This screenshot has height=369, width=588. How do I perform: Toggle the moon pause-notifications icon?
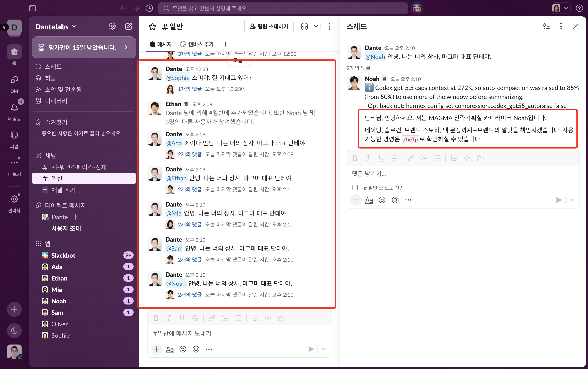pos(14,331)
